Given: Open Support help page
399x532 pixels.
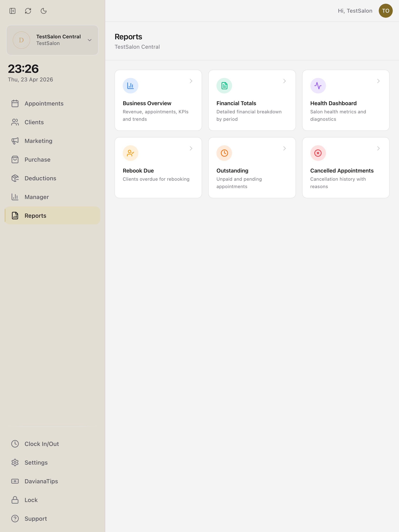Looking at the screenshot, I should [52, 519].
